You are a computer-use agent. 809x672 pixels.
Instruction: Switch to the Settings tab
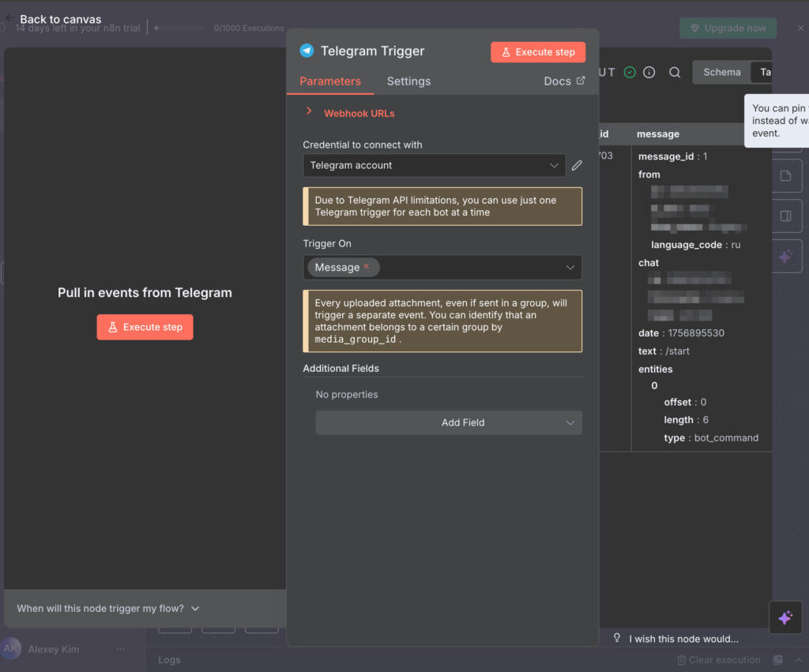click(x=408, y=81)
